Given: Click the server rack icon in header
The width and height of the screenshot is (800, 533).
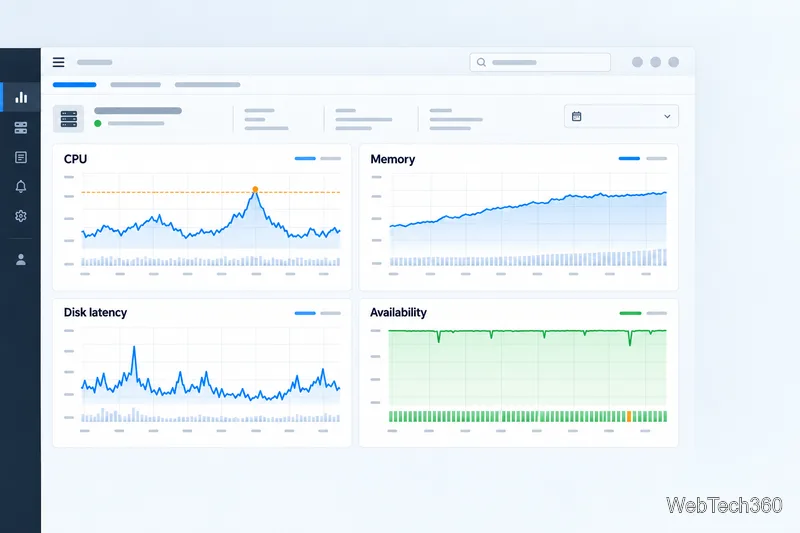Looking at the screenshot, I should [68, 118].
